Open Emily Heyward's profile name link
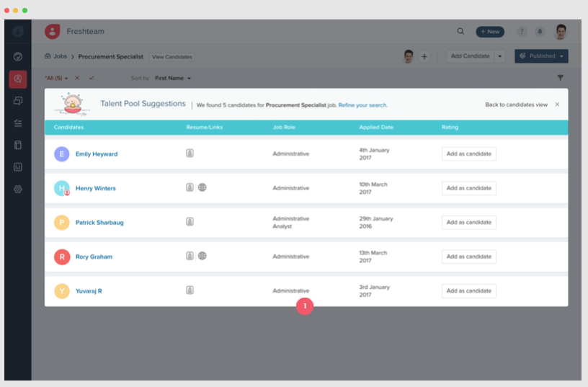This screenshot has width=588, height=387. point(97,154)
